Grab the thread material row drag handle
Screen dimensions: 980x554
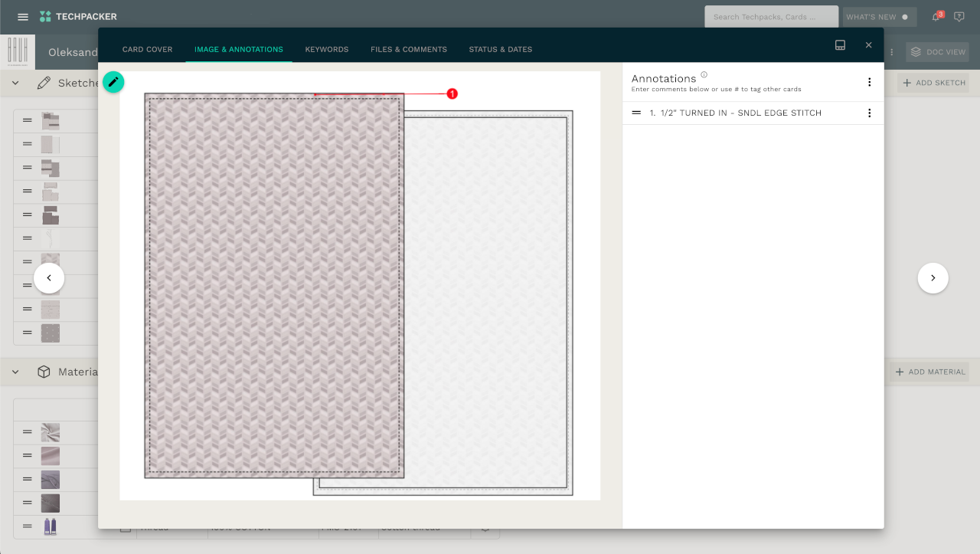[x=28, y=526]
